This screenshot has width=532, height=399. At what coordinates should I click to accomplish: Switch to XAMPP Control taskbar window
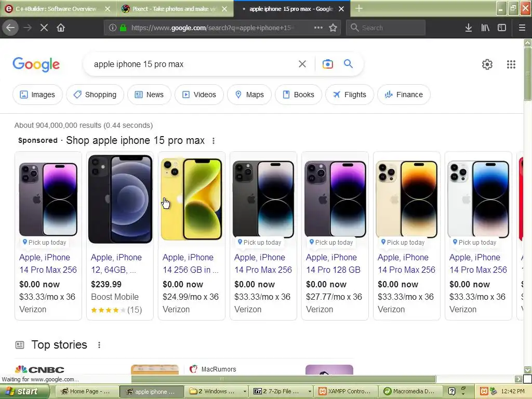tap(345, 392)
